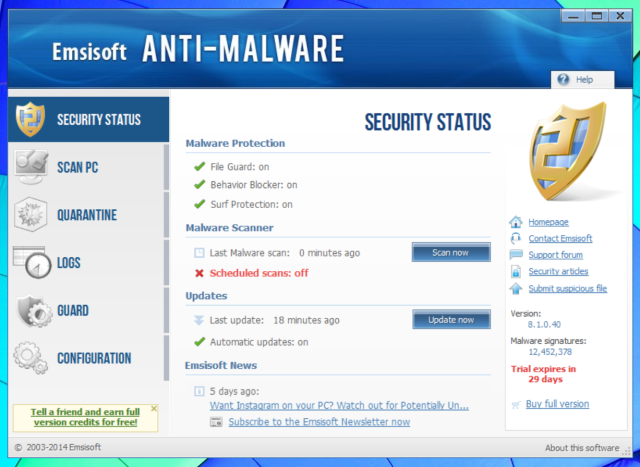Screen dimensions: 640x467
Task: Click the Logs clock icon
Action: click(x=31, y=263)
